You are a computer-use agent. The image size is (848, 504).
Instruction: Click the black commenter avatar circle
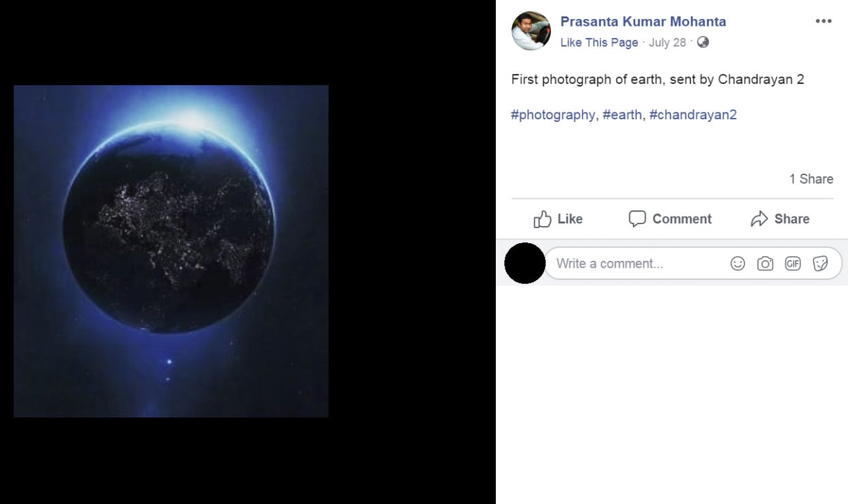coord(524,263)
